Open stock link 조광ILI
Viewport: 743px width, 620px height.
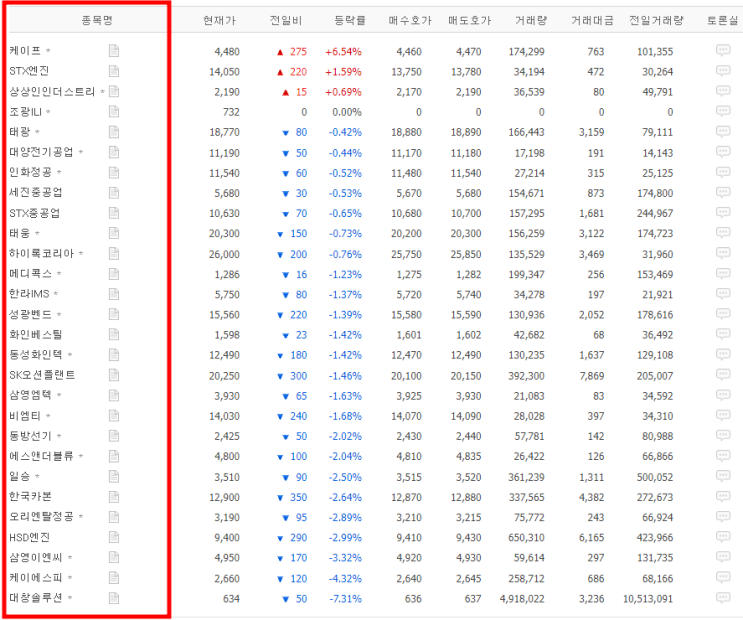[26, 112]
